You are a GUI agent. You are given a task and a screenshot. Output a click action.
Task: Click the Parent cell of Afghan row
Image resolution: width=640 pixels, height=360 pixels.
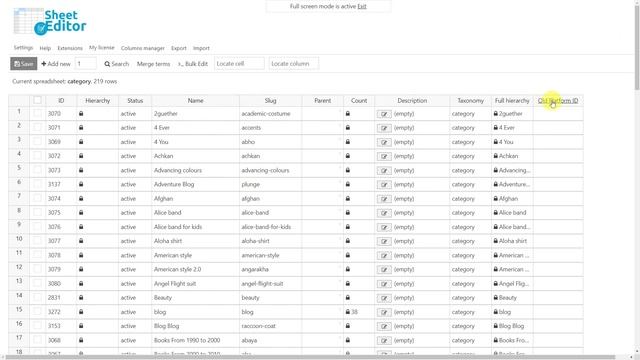[x=322, y=198]
